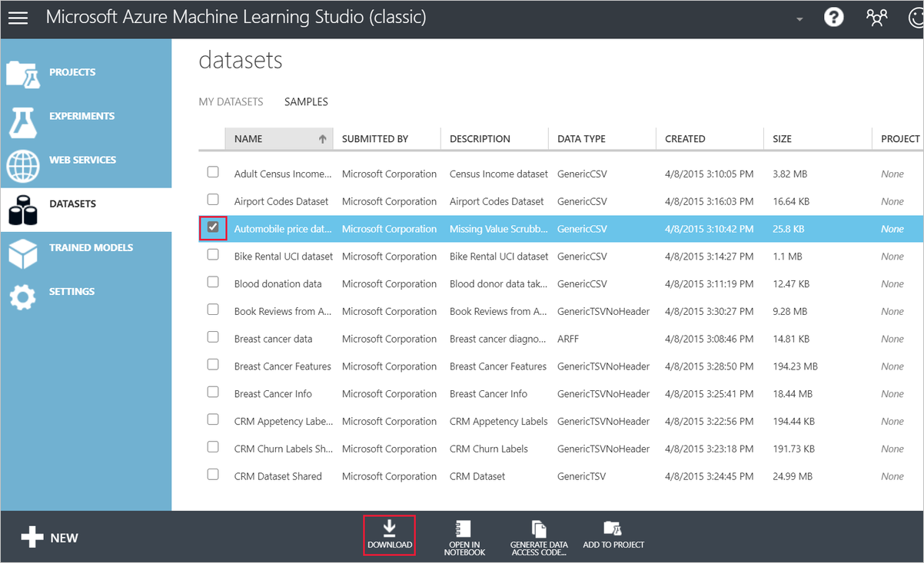924x563 pixels.
Task: Click Open in Notebook icon
Action: pos(464,528)
